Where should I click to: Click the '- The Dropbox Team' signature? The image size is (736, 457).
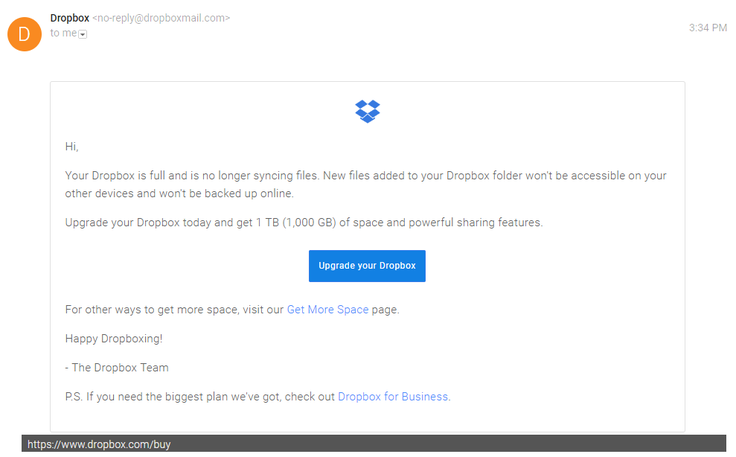pos(117,368)
